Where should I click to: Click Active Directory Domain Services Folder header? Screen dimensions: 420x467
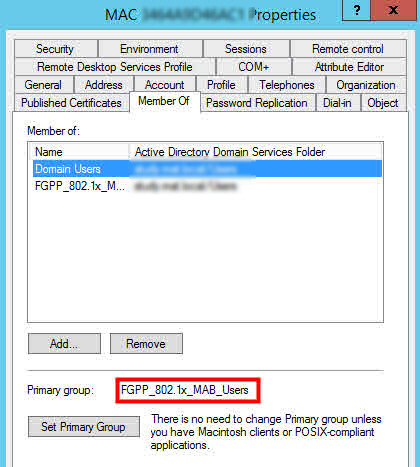[256, 152]
